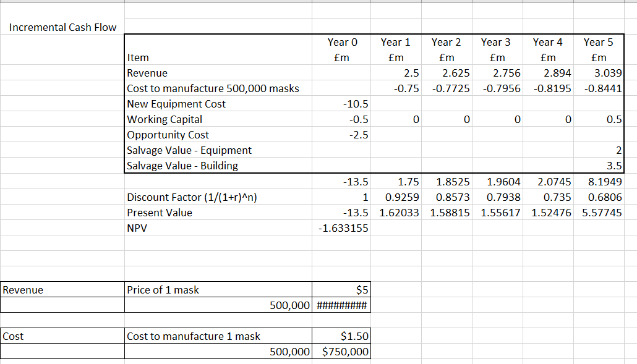
Task: Select Year 4 revenue value 2.894
Action: 549,73
